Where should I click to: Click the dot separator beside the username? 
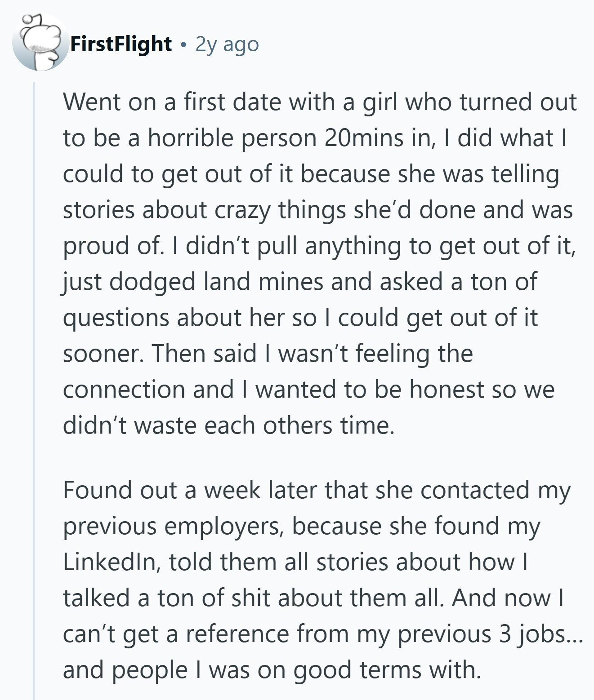pos(183,45)
